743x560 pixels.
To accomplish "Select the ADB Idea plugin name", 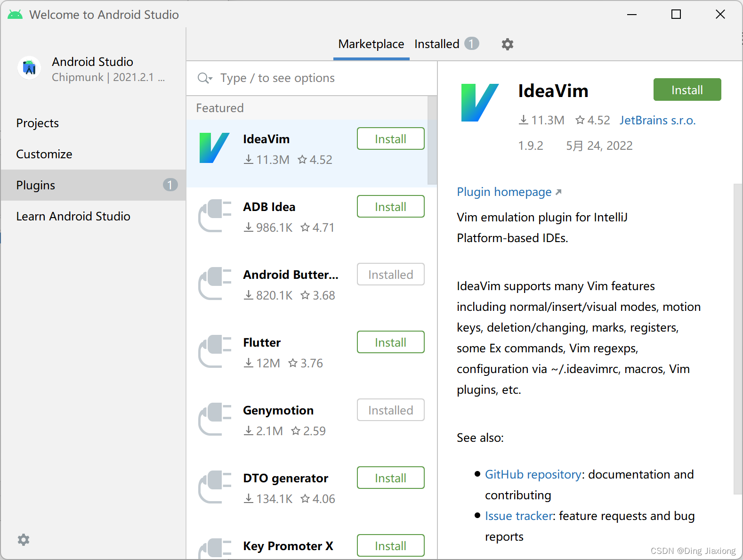I will [x=269, y=207].
